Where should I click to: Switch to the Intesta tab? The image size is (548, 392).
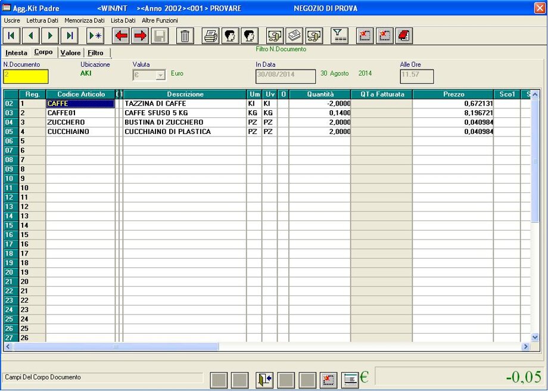coord(16,53)
